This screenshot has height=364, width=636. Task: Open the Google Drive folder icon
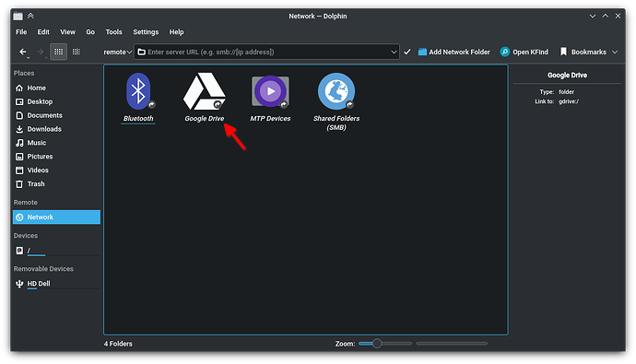point(205,91)
